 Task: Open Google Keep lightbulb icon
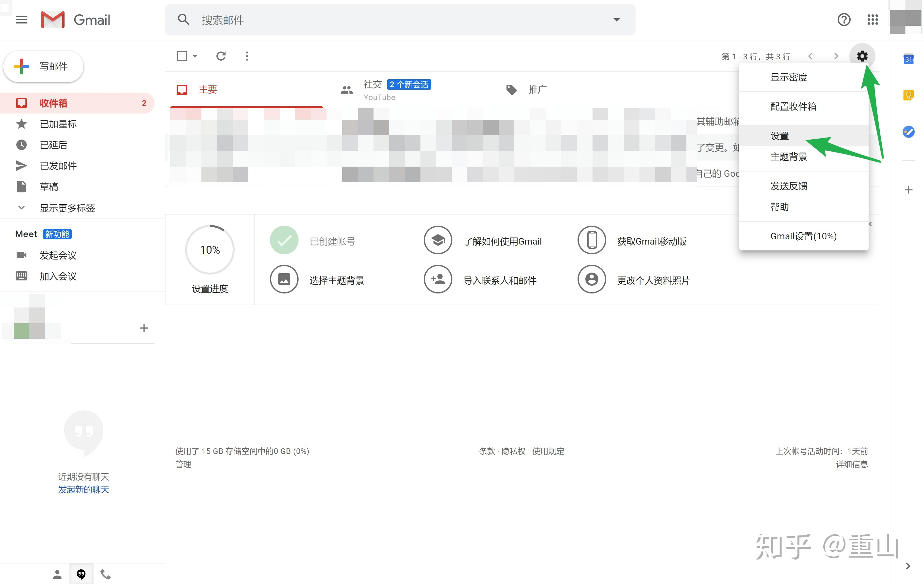tap(908, 95)
